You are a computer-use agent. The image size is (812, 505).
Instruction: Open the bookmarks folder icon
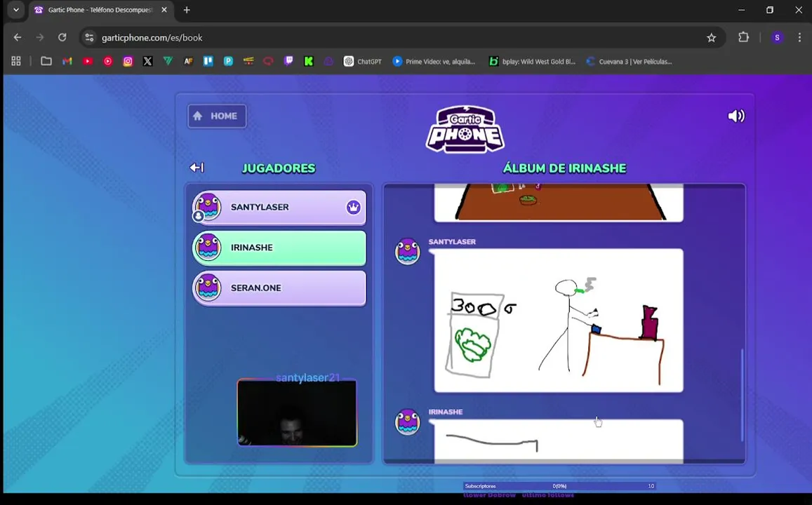pyautogui.click(x=46, y=61)
